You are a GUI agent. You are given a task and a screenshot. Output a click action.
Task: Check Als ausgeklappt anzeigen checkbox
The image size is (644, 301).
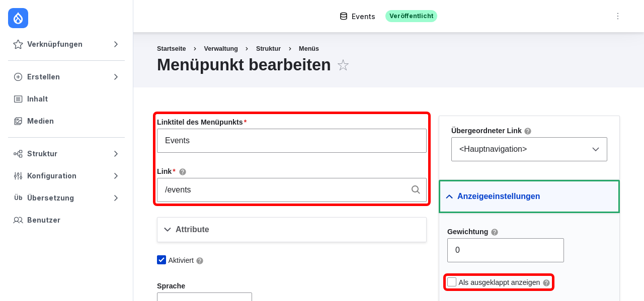pos(452,282)
